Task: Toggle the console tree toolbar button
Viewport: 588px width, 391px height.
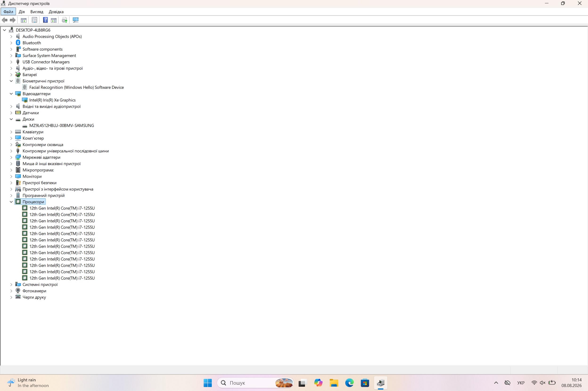Action: [x=24, y=20]
